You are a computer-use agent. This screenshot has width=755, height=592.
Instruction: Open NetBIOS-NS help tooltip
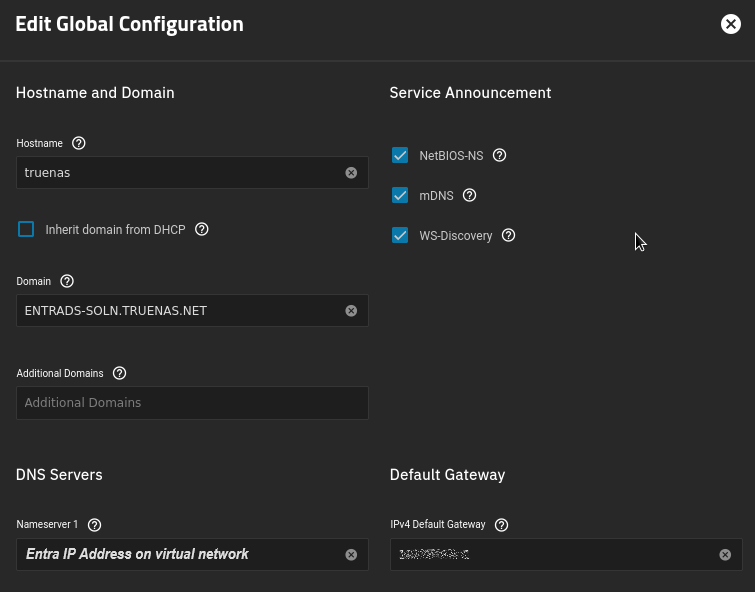click(500, 155)
